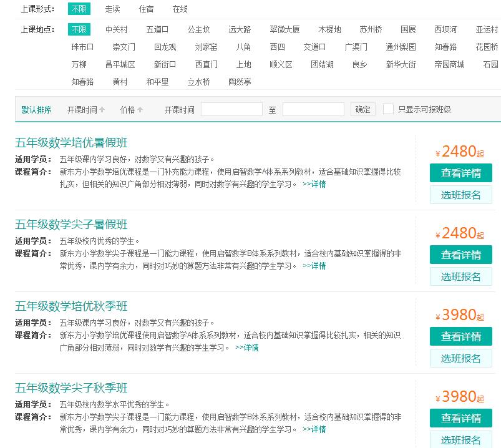Screen dimensions: 501x448
Task: Click the 确定 button to confirm dates
Action: tap(362, 109)
